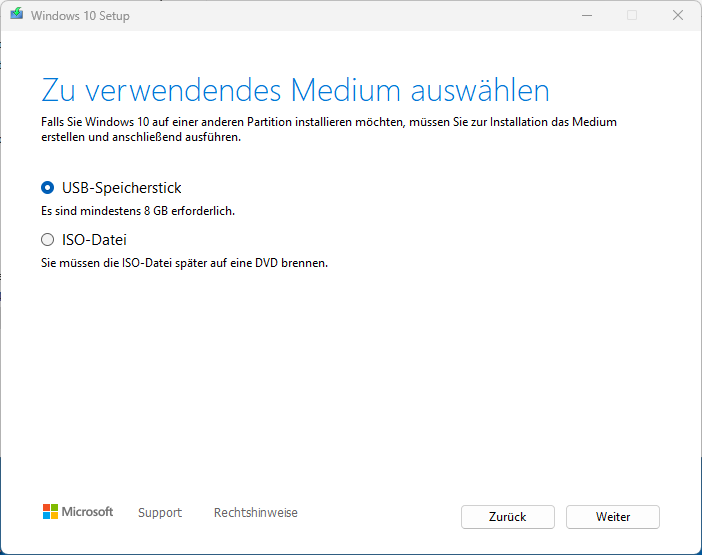702x555 pixels.
Task: Choose the ISO-Datei radio option
Action: pos(47,240)
